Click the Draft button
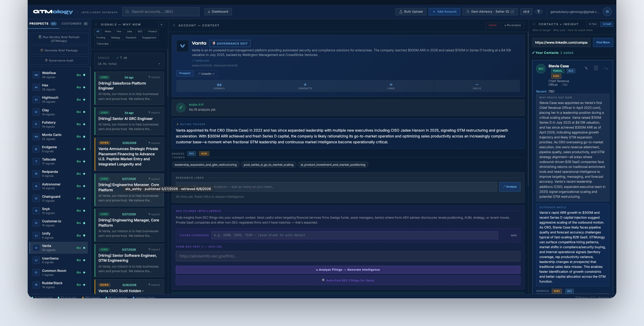Screen dimensions: 644x326 607,24
